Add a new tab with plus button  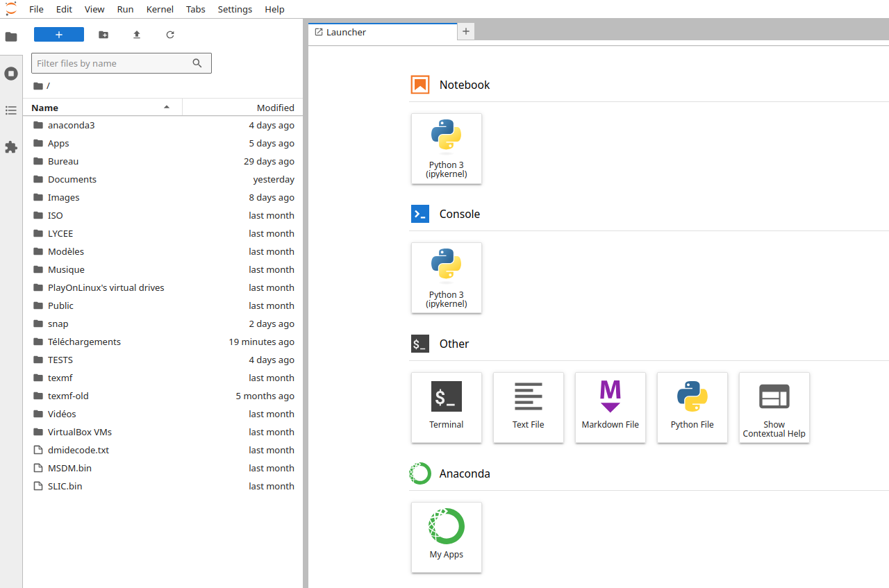pyautogui.click(x=466, y=31)
